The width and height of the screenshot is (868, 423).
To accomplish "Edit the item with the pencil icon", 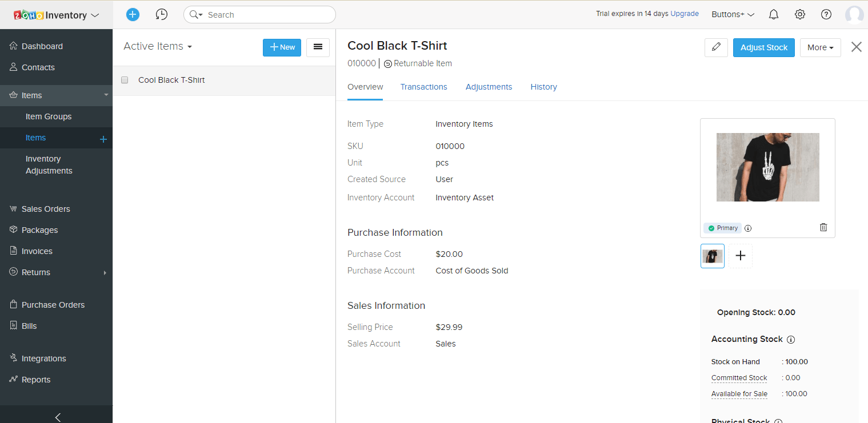I will [x=716, y=47].
